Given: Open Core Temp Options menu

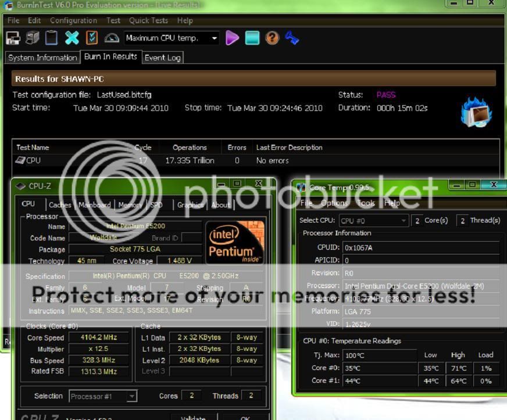Looking at the screenshot, I should [x=334, y=203].
